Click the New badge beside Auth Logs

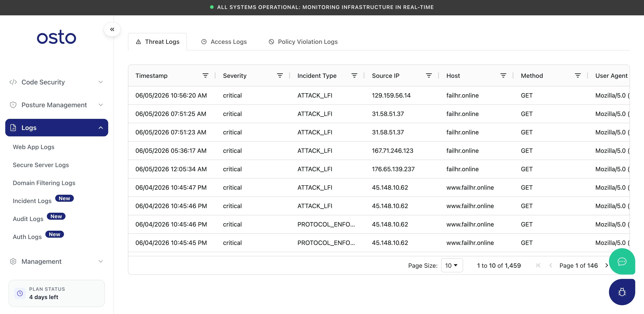click(x=55, y=234)
